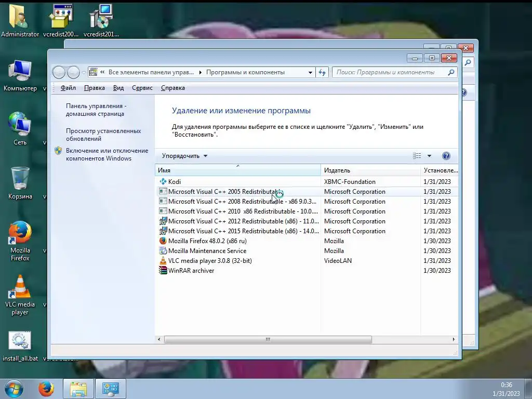Open Firefox from the taskbar
This screenshot has width=532, height=399.
tap(46, 389)
